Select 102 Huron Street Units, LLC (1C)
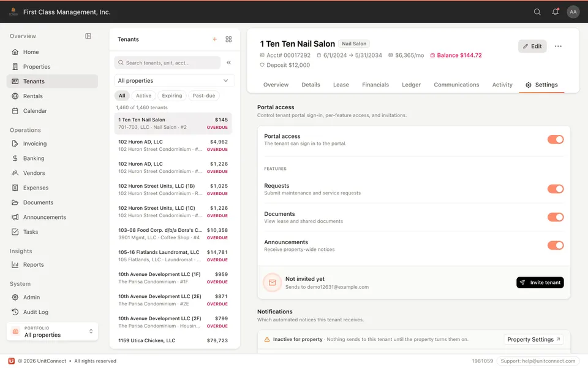 [173, 212]
